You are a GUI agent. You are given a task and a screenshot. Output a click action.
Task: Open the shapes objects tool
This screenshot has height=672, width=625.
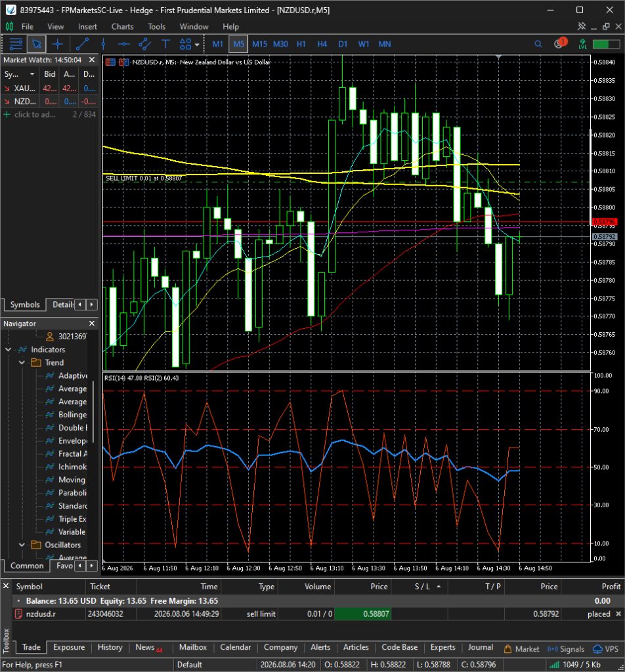point(186,44)
